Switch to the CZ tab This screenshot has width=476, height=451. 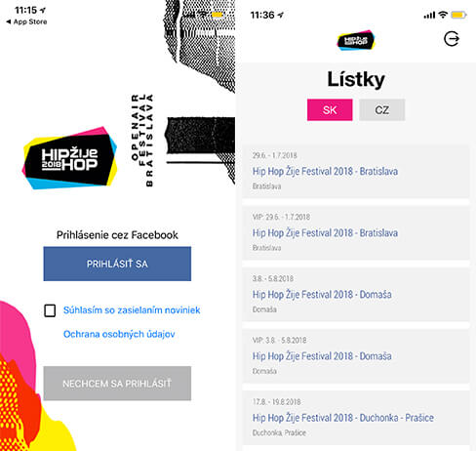pyautogui.click(x=382, y=110)
